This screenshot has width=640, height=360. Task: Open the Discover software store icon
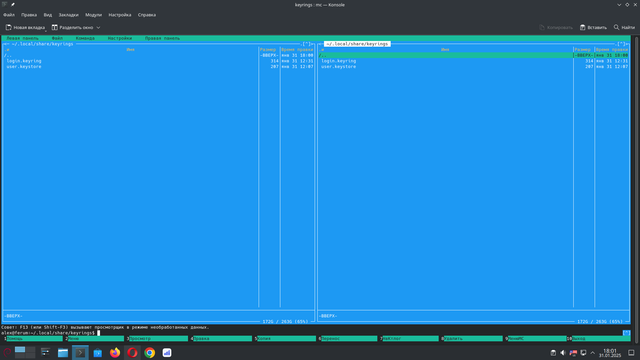pyautogui.click(x=98, y=353)
